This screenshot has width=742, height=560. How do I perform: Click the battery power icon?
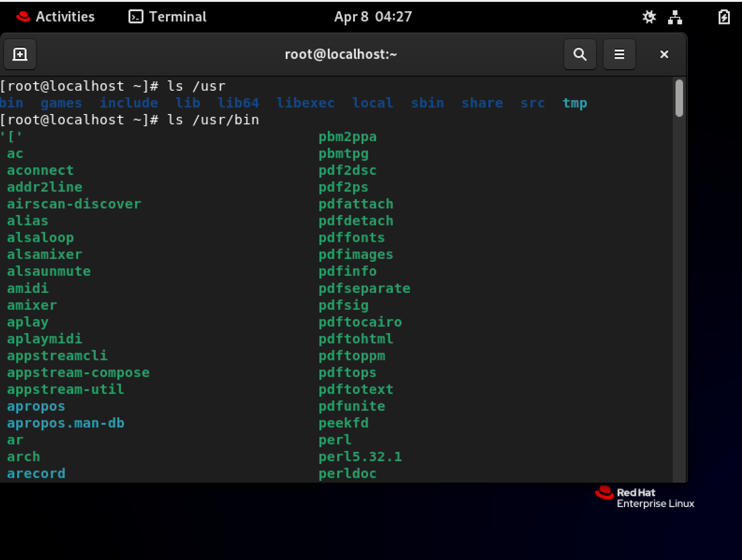coord(724,17)
